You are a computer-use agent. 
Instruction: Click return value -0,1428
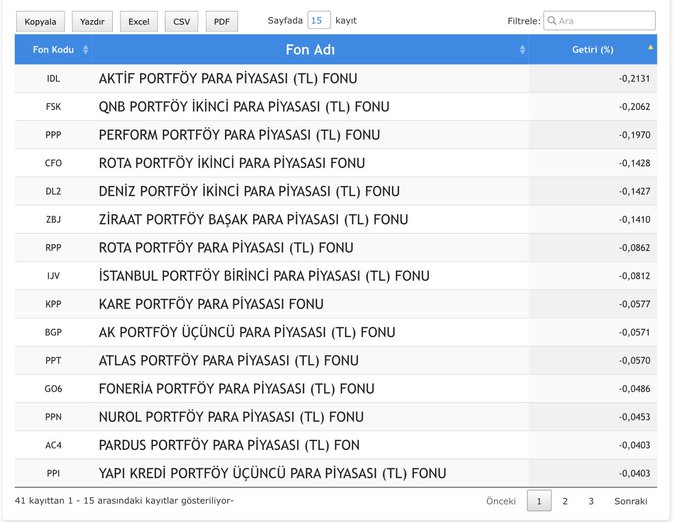(634, 163)
